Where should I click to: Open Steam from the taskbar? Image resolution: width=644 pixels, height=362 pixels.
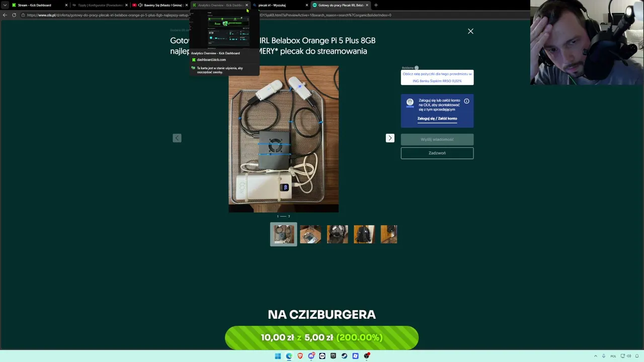344,356
